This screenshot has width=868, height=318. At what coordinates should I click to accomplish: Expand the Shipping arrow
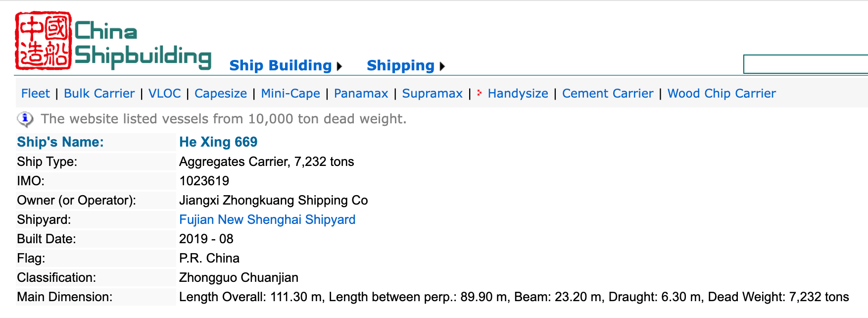[x=442, y=65]
